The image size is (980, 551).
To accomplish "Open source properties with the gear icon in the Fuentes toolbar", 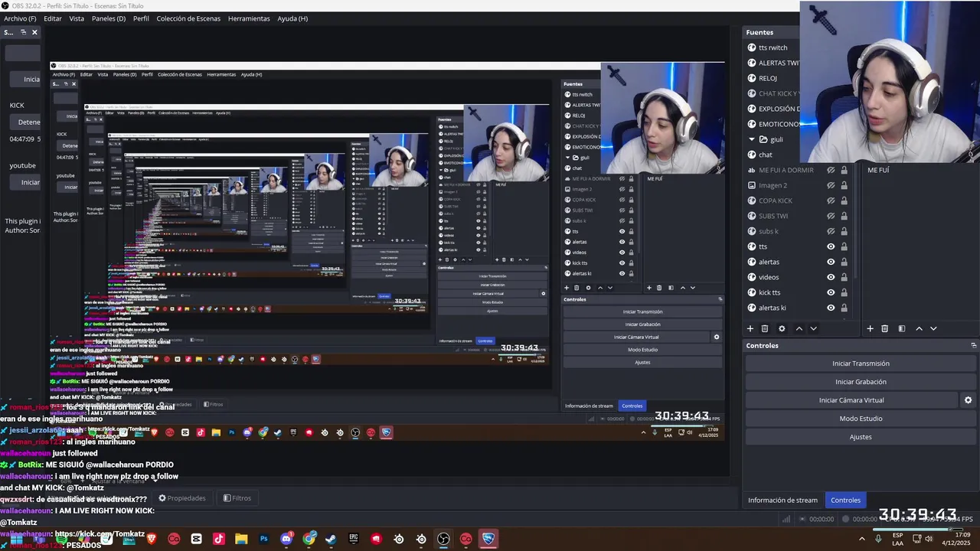I will [782, 328].
